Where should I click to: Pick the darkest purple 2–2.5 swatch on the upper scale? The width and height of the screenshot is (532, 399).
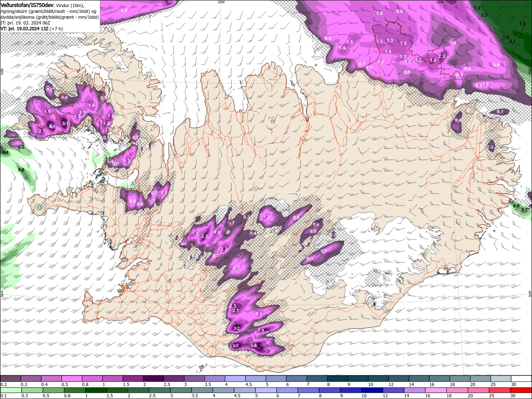153,379
